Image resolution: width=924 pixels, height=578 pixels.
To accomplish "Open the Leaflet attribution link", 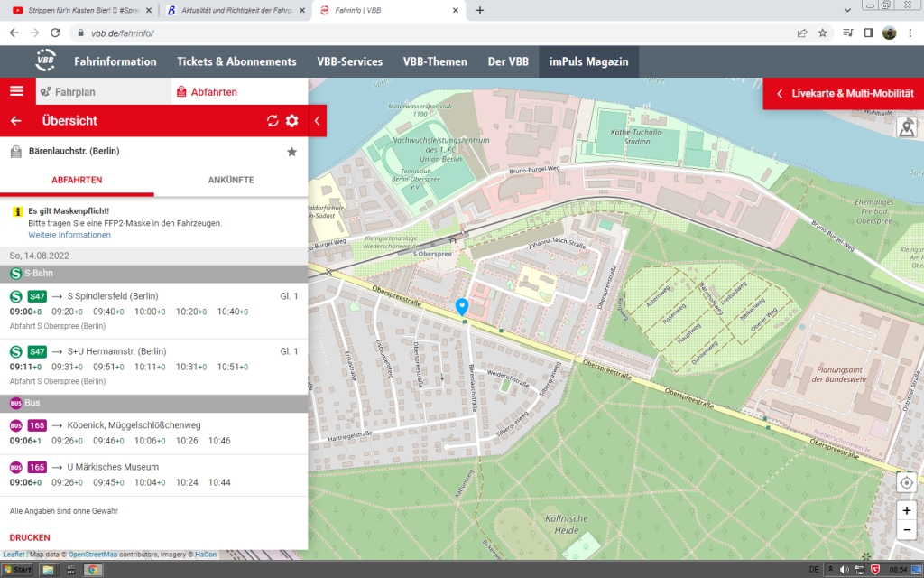I will click(14, 555).
